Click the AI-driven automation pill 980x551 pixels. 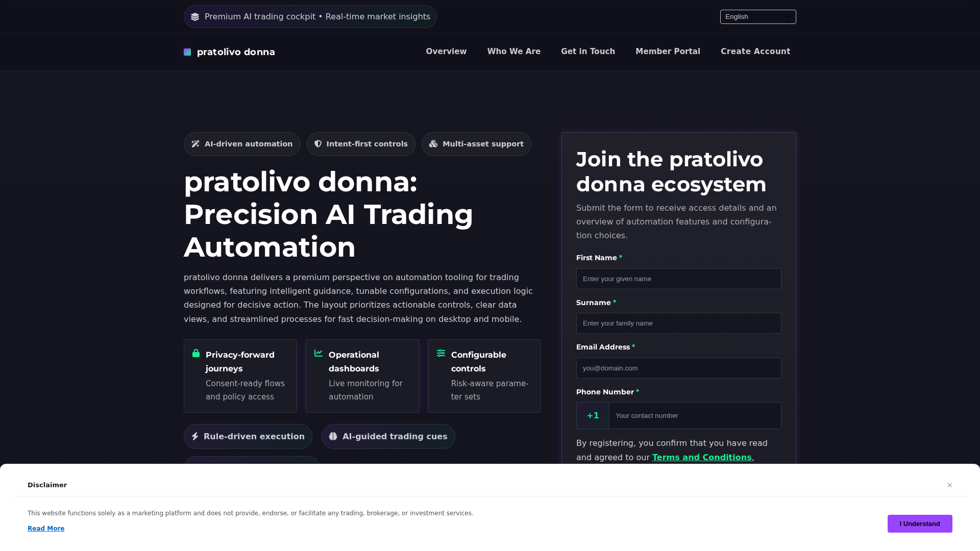pyautogui.click(x=242, y=144)
